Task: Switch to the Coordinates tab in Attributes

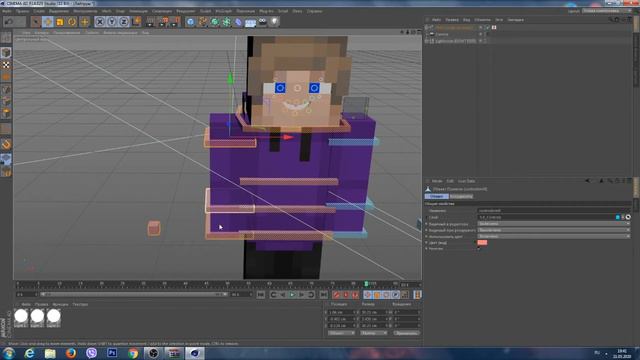Action: pyautogui.click(x=461, y=196)
